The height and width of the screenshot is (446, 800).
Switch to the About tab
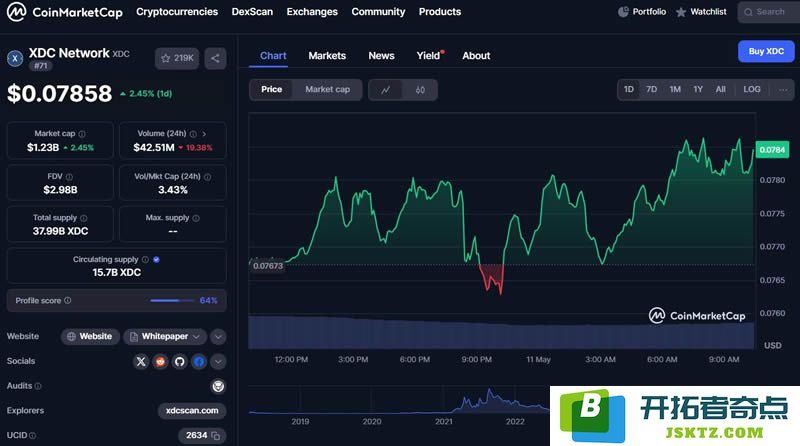(x=476, y=56)
